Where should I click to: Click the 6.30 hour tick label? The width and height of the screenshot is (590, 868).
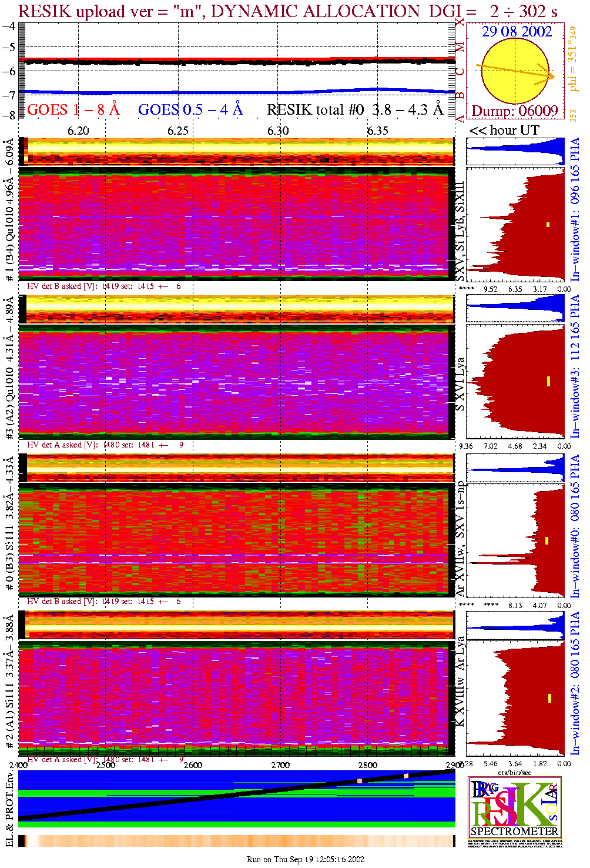coord(278,131)
